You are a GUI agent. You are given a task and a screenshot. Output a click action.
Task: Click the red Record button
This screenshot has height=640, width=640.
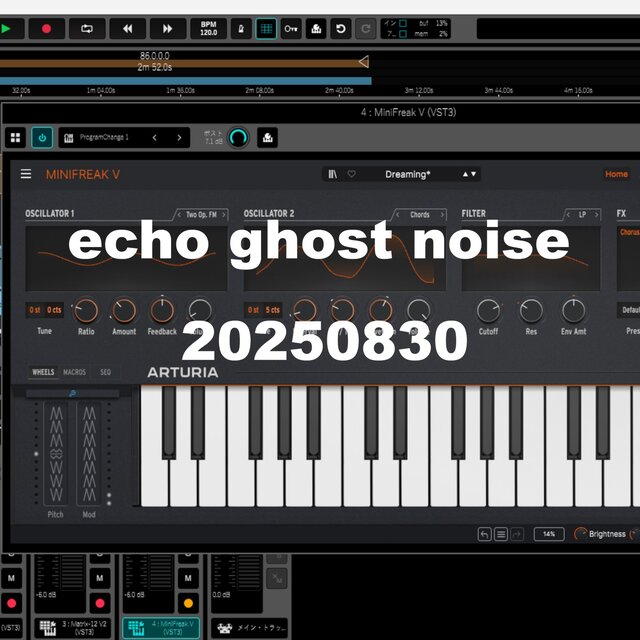[46, 29]
